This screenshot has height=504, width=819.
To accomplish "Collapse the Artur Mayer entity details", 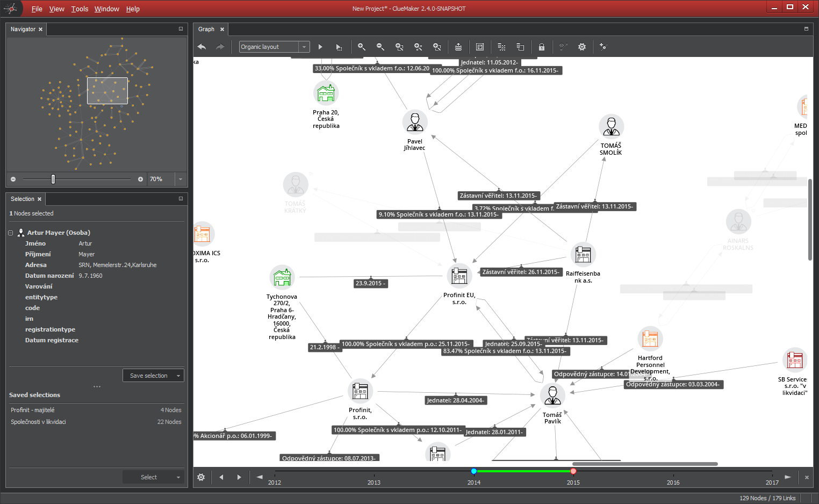I will pyautogui.click(x=10, y=232).
